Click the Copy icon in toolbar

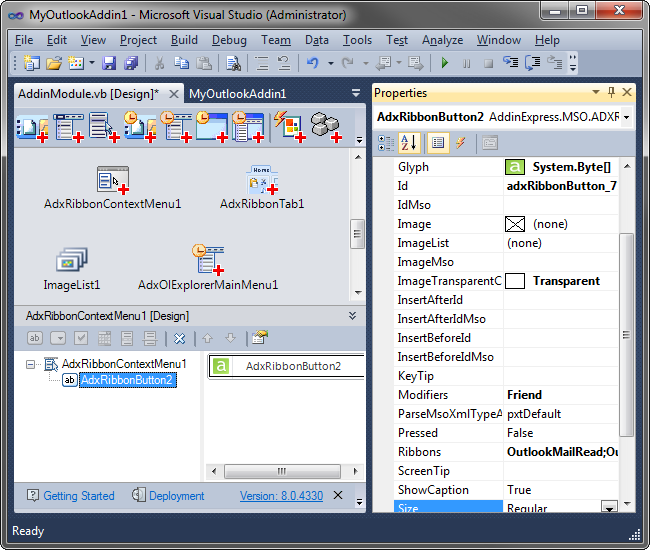(181, 63)
